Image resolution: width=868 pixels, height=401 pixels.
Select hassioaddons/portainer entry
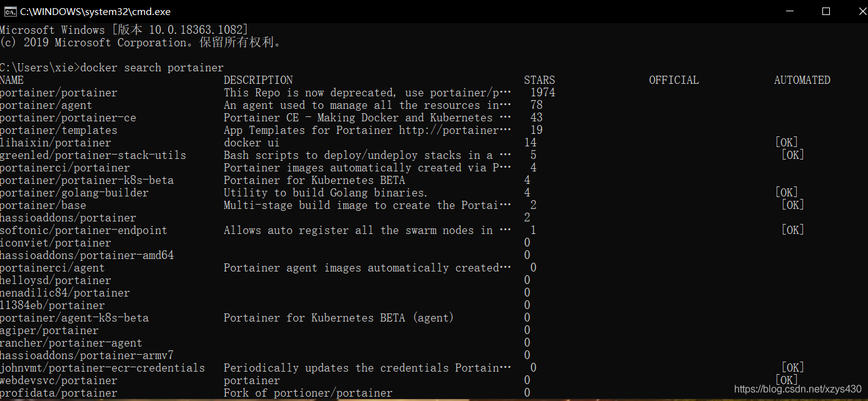pos(68,218)
